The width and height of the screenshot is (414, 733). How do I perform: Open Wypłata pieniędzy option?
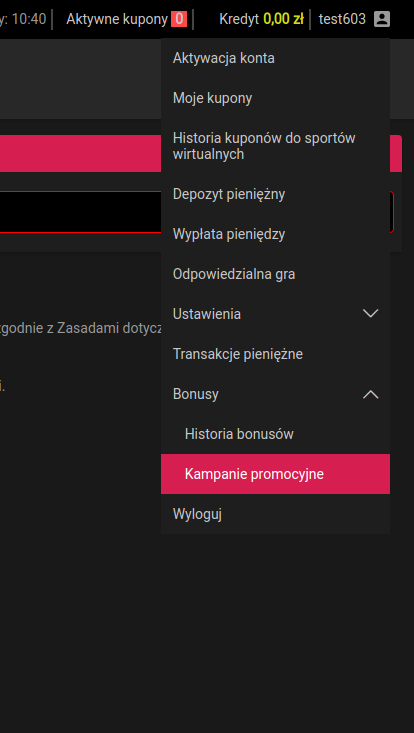(275, 234)
